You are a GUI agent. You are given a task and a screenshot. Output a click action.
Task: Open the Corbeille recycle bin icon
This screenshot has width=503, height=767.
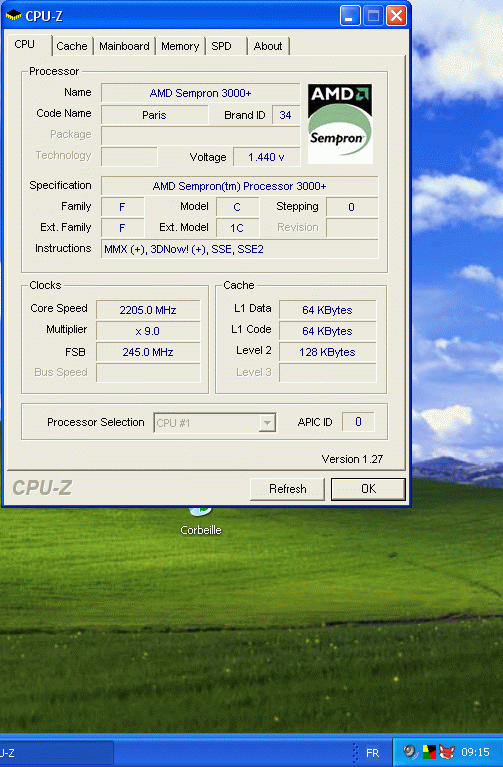click(201, 521)
